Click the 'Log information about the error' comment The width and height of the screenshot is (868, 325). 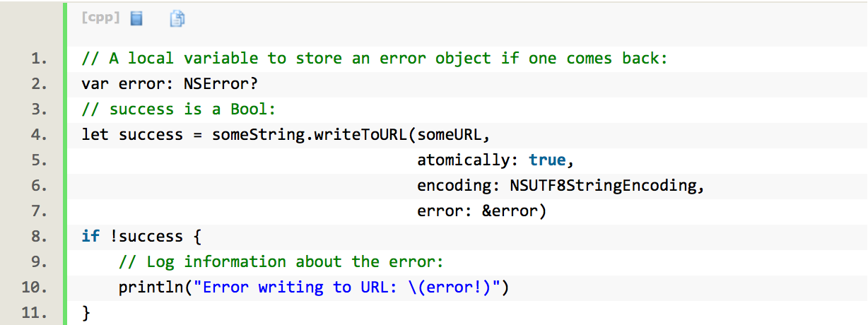click(x=281, y=262)
